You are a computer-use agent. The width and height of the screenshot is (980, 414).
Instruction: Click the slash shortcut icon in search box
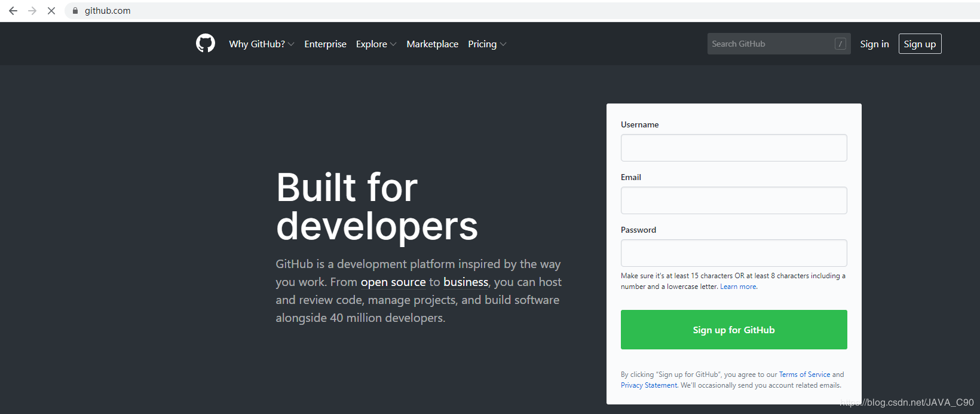[840, 44]
